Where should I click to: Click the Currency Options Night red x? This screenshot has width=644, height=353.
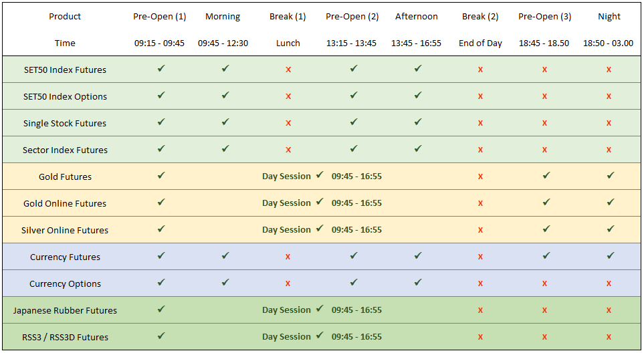(609, 283)
